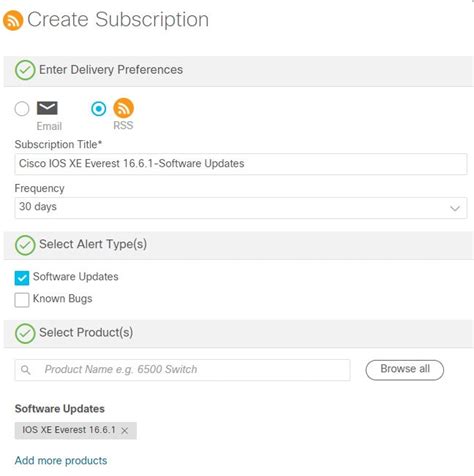The width and height of the screenshot is (474, 476).
Task: Click the Browse all button
Action: tap(405, 370)
